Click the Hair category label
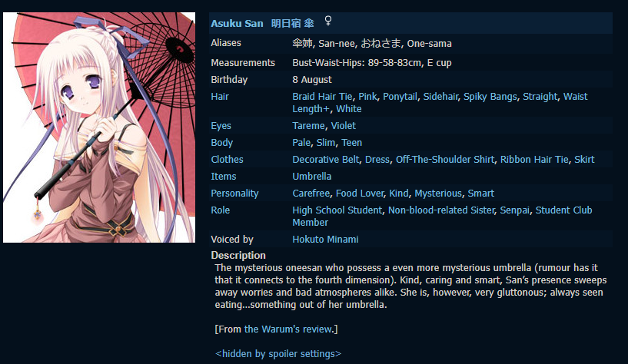Screen dimensions: 628x364 coord(220,97)
